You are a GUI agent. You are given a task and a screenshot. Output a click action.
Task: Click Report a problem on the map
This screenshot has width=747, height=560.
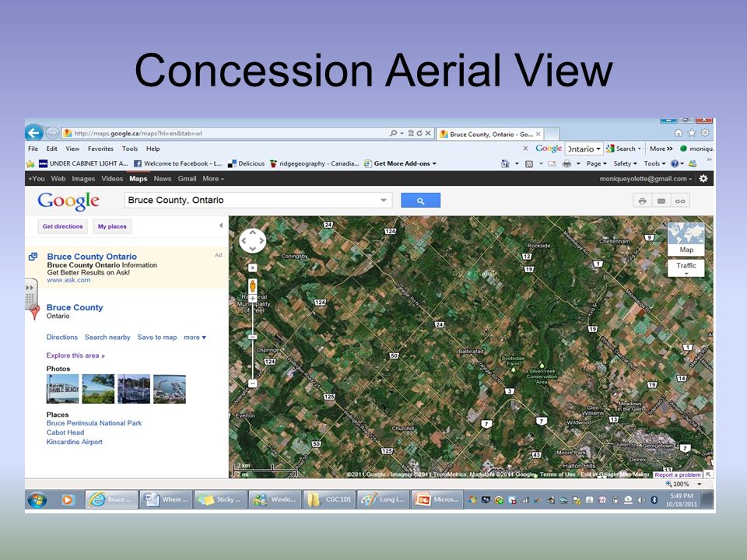(x=677, y=474)
